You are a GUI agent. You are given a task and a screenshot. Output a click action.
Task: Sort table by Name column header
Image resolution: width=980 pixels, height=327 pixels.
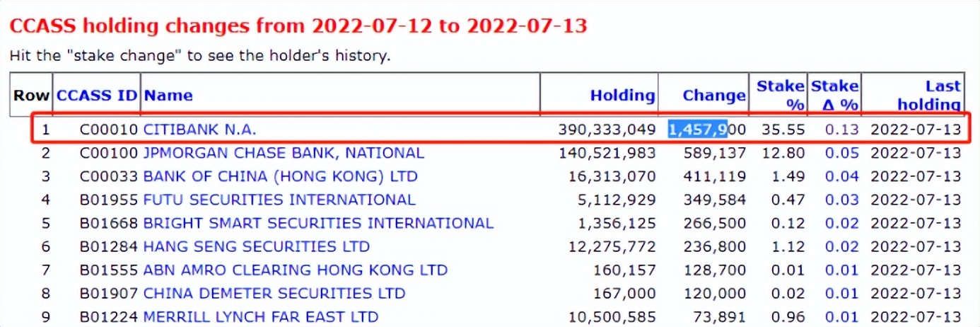tap(168, 95)
